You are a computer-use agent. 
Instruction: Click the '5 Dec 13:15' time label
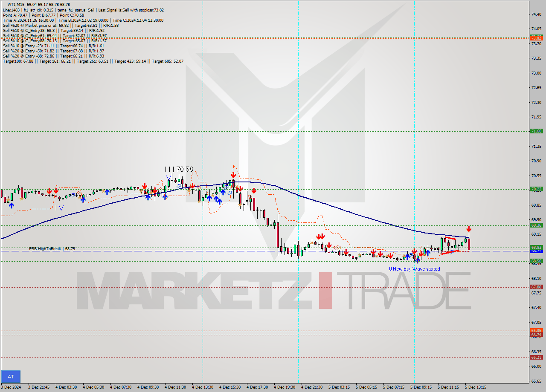tap(476, 387)
